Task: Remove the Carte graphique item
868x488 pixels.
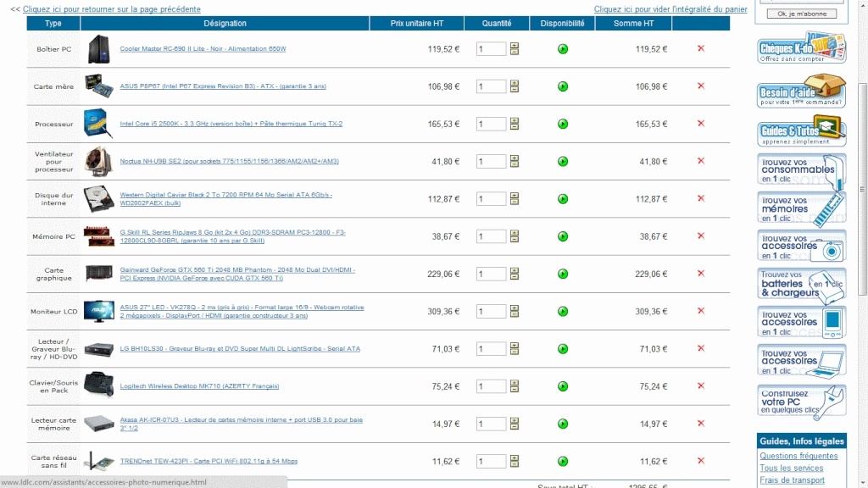Action: 701,274
